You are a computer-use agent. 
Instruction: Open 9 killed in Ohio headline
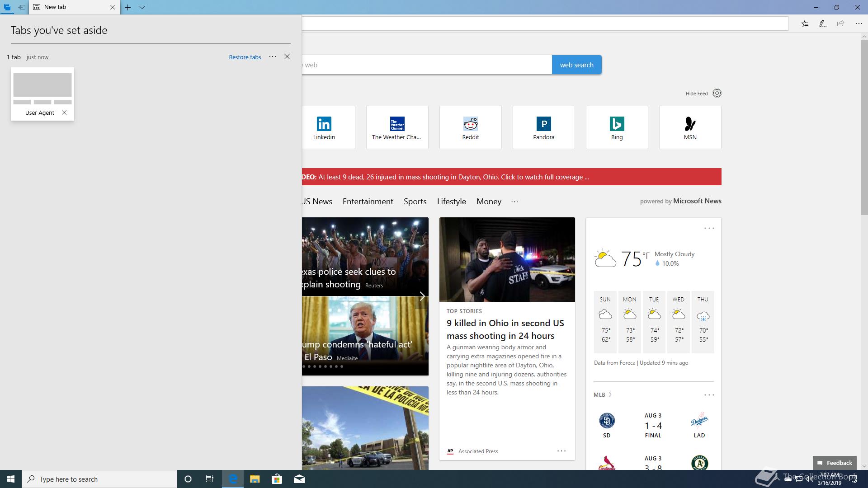(505, 329)
